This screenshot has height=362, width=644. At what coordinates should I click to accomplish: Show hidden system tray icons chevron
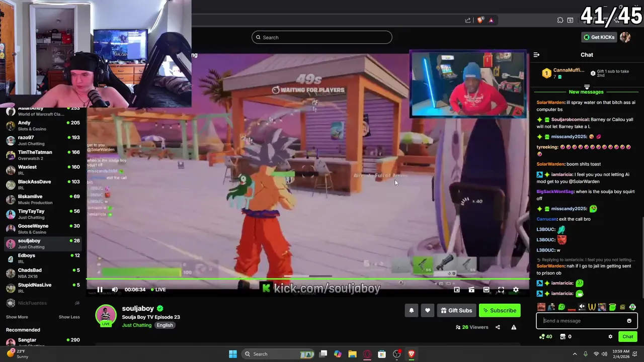(575, 354)
